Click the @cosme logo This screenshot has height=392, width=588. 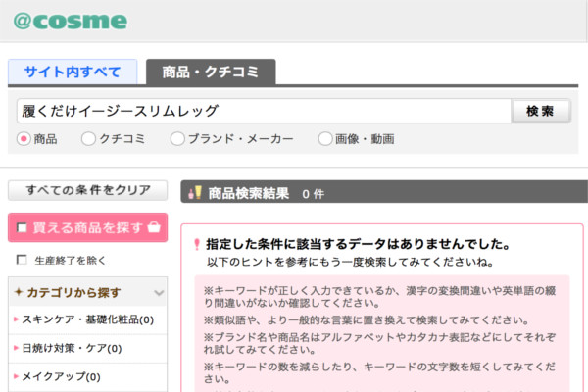(x=71, y=21)
